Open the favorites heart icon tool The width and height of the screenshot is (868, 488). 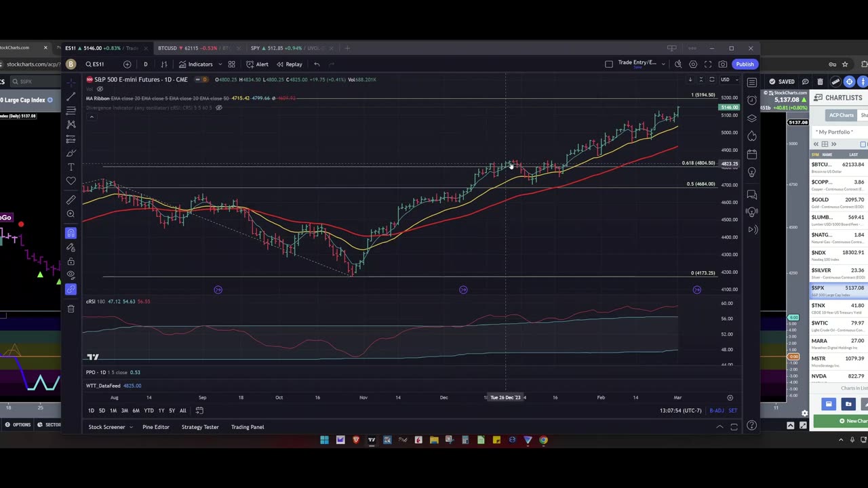71,181
